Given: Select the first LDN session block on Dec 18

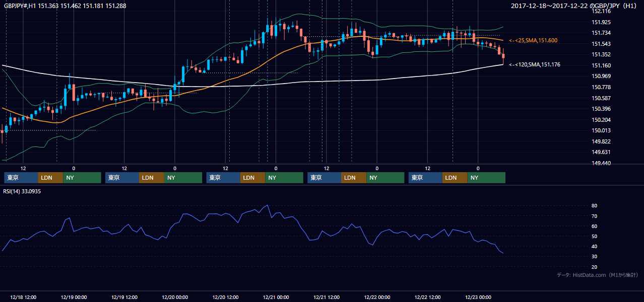Looking at the screenshot, I should pyautogui.click(x=50, y=178).
